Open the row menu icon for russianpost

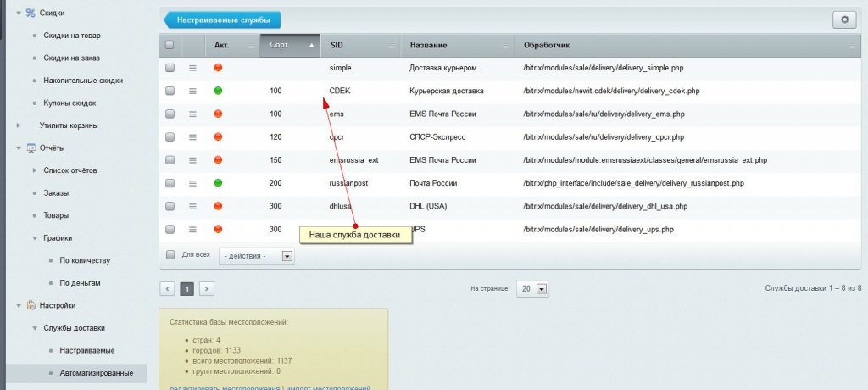point(192,183)
